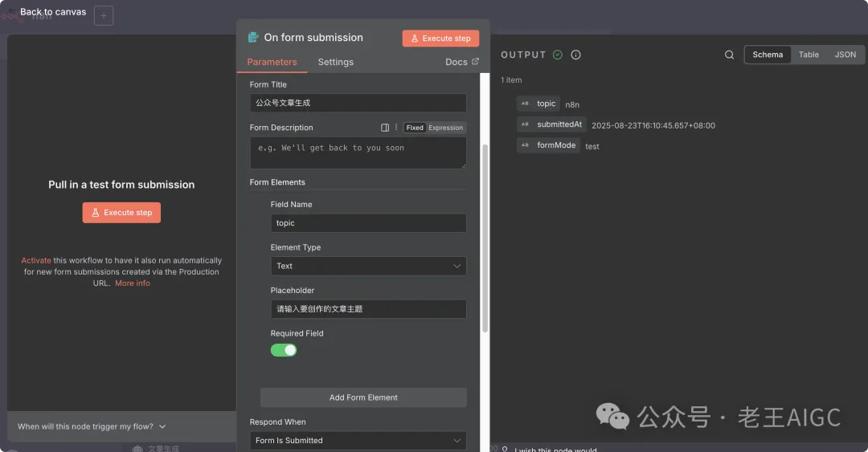Image resolution: width=868 pixels, height=452 pixels.
Task: Select Expression mode for Form Description
Action: coord(445,128)
